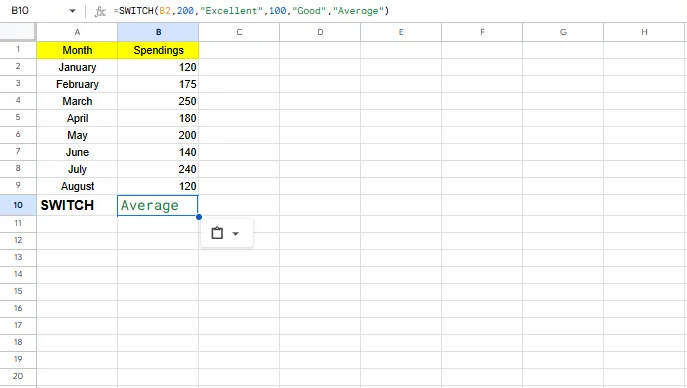The image size is (687, 388).
Task: Select the May cell
Action: (x=77, y=135)
